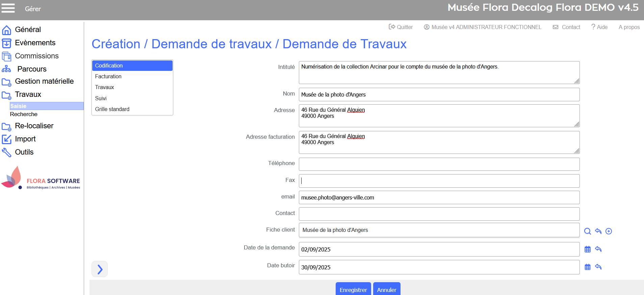Reset the Fiche client field with undo arrow

coord(598,231)
